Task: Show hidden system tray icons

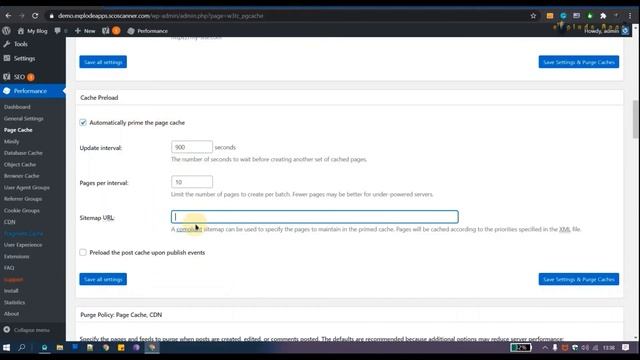Action: 545,348
